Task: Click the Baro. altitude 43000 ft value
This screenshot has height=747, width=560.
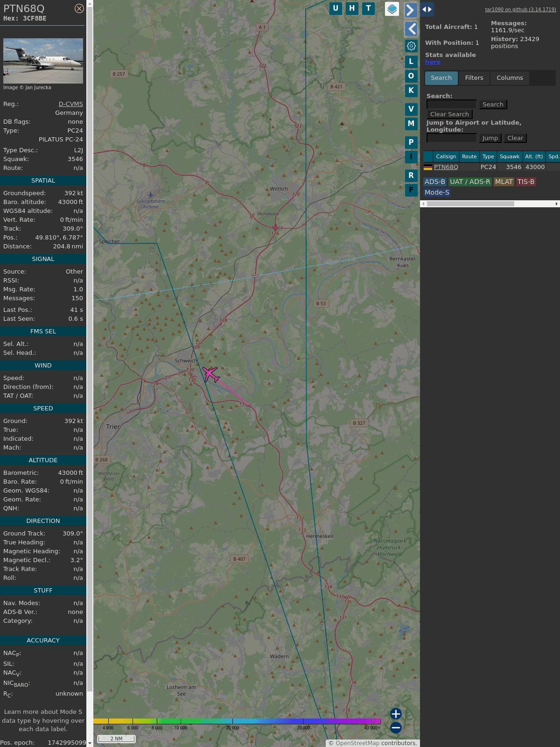Action: click(70, 202)
